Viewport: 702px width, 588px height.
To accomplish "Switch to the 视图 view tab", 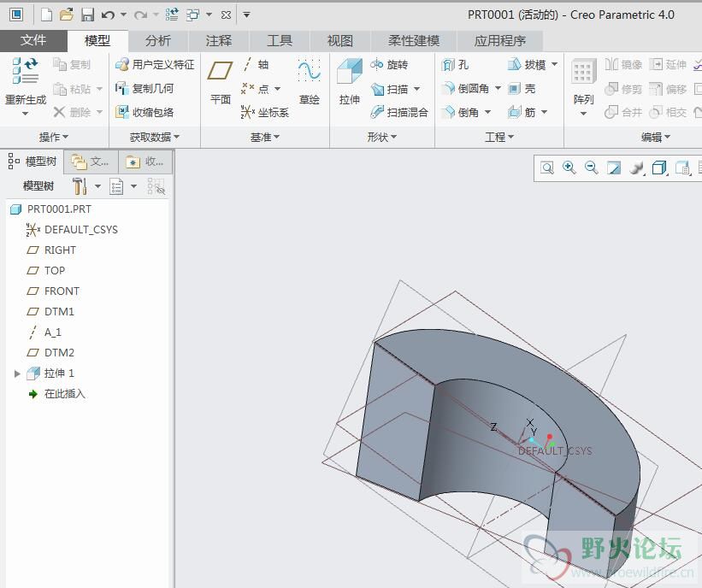I will tap(340, 41).
